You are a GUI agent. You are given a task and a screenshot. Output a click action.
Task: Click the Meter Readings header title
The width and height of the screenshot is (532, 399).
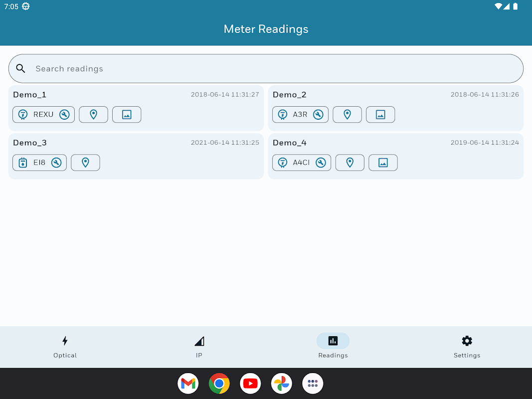pyautogui.click(x=266, y=29)
